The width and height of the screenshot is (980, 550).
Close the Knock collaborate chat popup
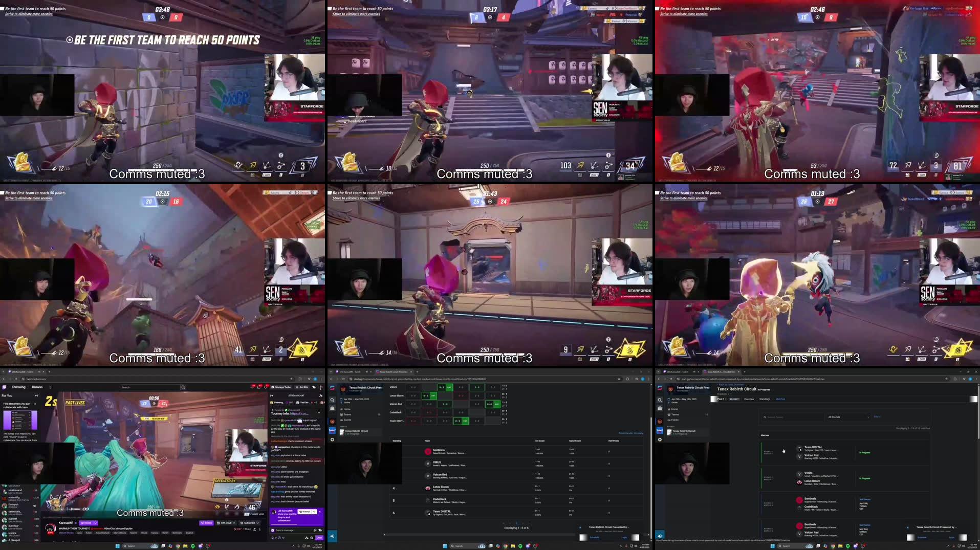[x=320, y=512]
